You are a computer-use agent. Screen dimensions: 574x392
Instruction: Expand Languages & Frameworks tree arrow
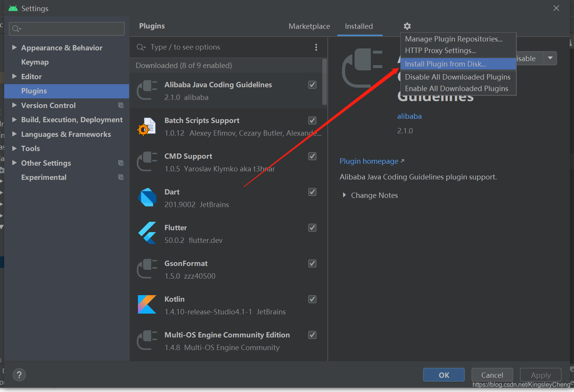(14, 134)
